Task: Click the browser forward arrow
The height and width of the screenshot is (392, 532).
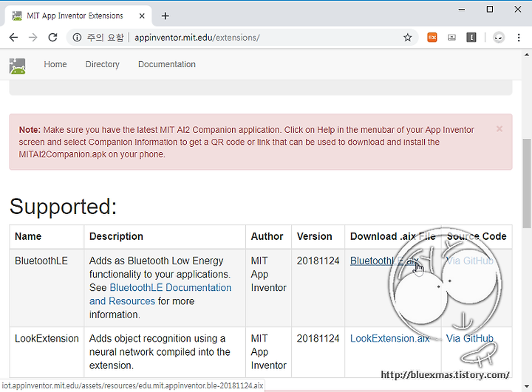Action: [33, 38]
